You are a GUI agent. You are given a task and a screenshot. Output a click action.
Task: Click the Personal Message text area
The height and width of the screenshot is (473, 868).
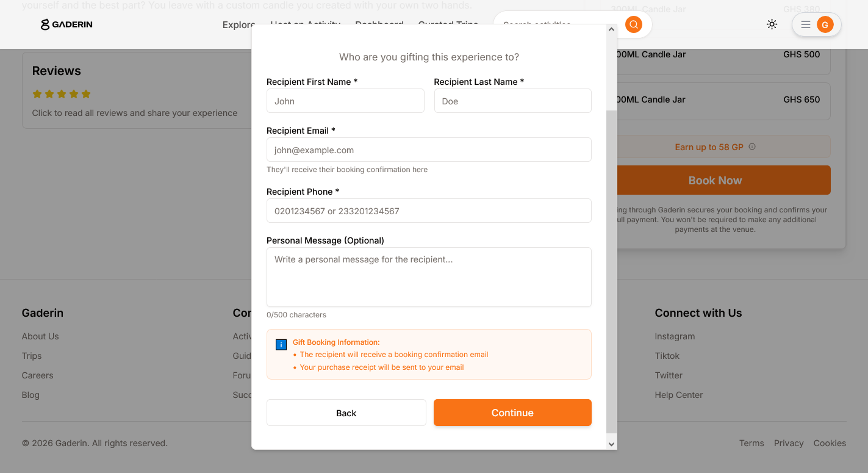click(x=429, y=276)
